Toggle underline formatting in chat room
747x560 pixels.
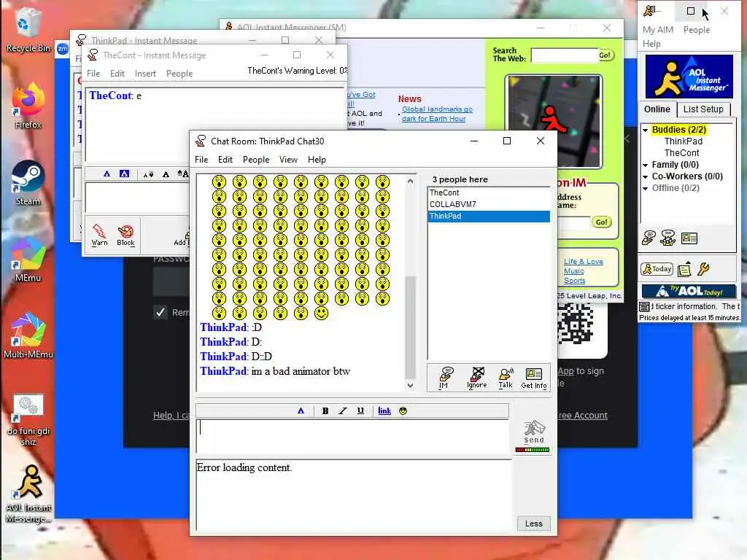360,411
